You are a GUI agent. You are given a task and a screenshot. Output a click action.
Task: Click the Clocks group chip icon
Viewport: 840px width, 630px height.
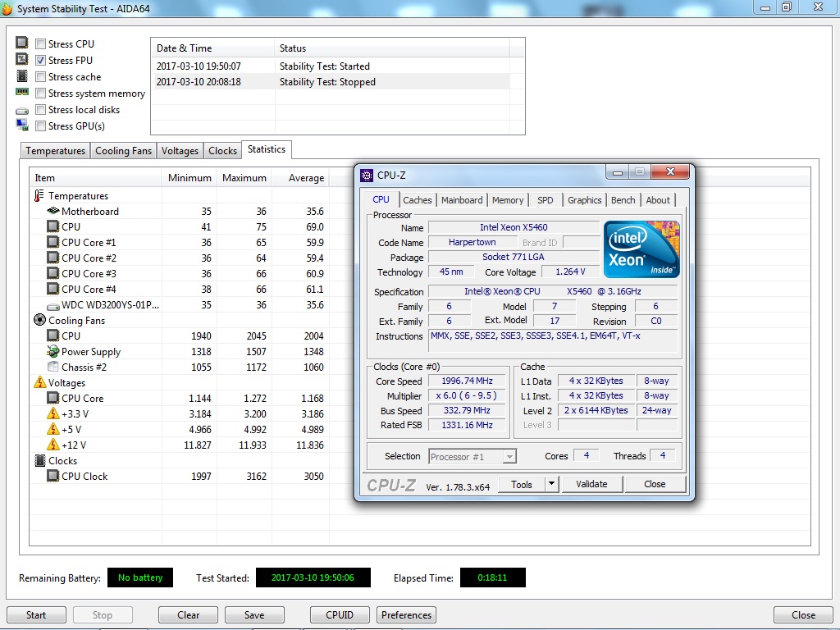[40, 461]
